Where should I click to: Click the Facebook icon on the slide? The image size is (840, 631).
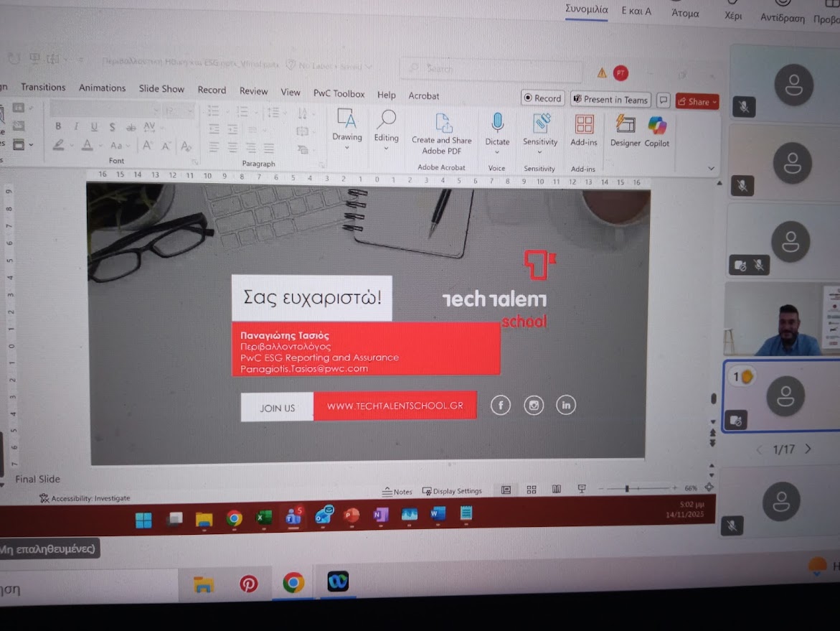(500, 406)
